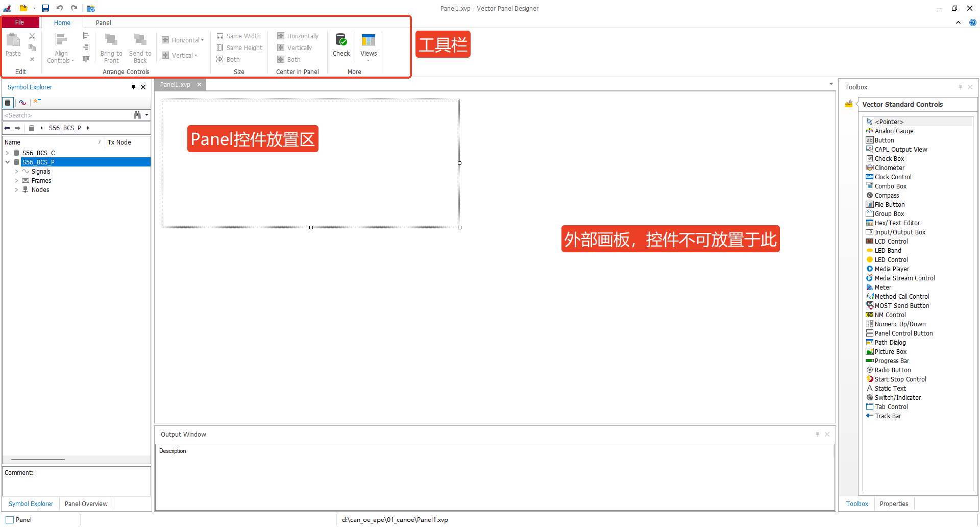Screen dimensions: 980x527
Task: Sort by the Name column header
Action: click(x=53, y=142)
